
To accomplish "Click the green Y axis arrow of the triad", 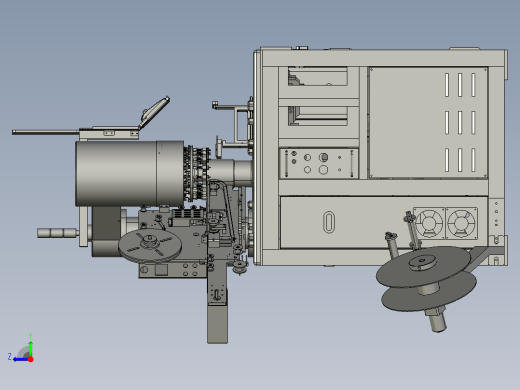I will tap(30, 347).
